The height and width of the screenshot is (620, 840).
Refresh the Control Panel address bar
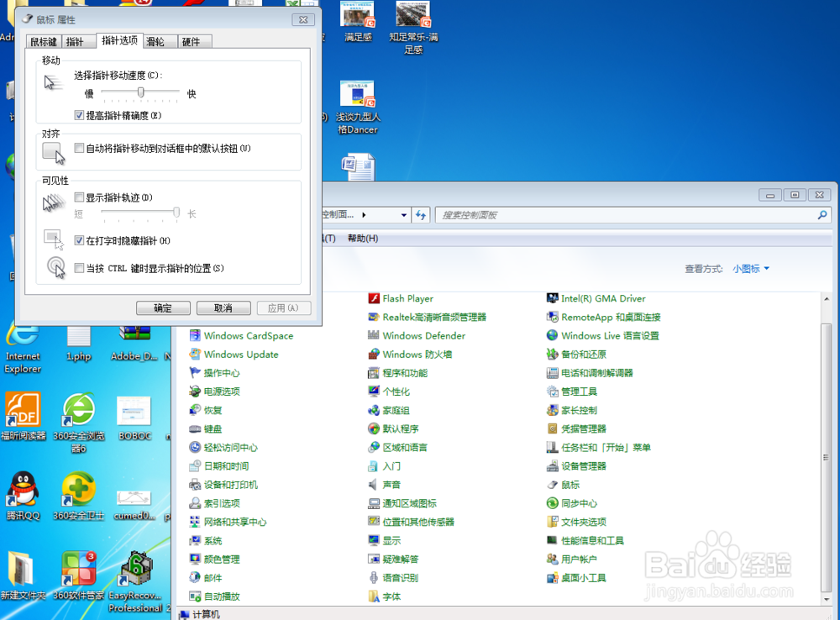[x=421, y=215]
